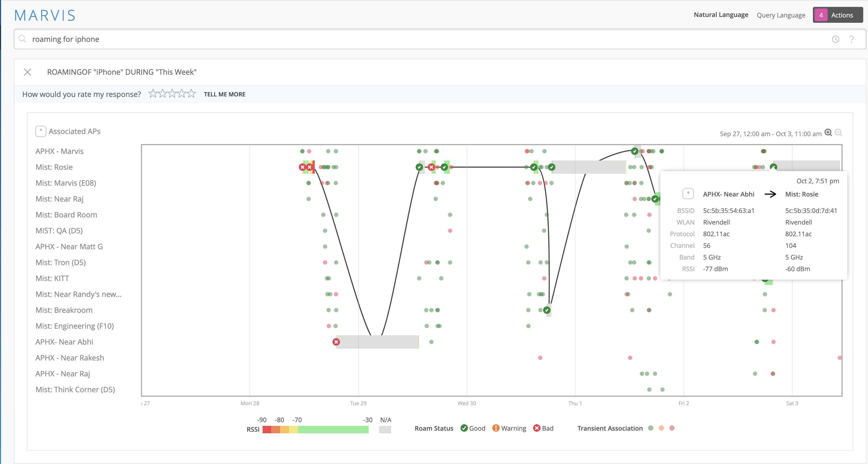The image size is (868, 464).
Task: Select the Mist: Rosie AP label
Action: 54,167
